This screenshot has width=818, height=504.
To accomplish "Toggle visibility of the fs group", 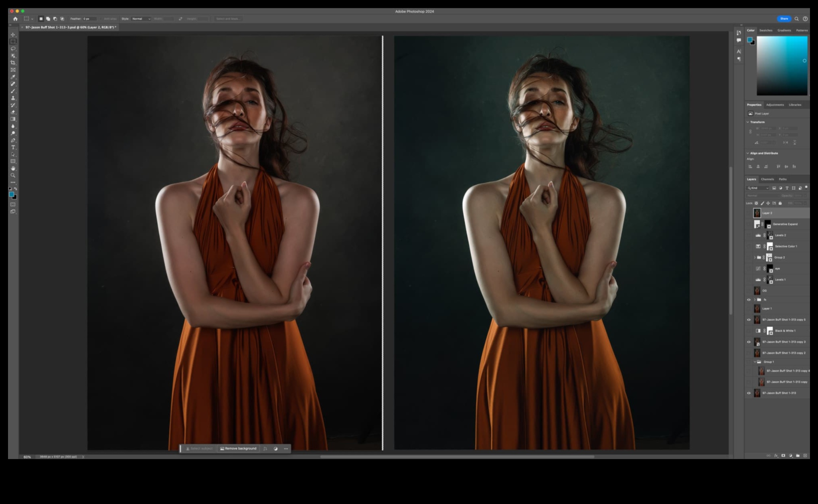I will 749,300.
